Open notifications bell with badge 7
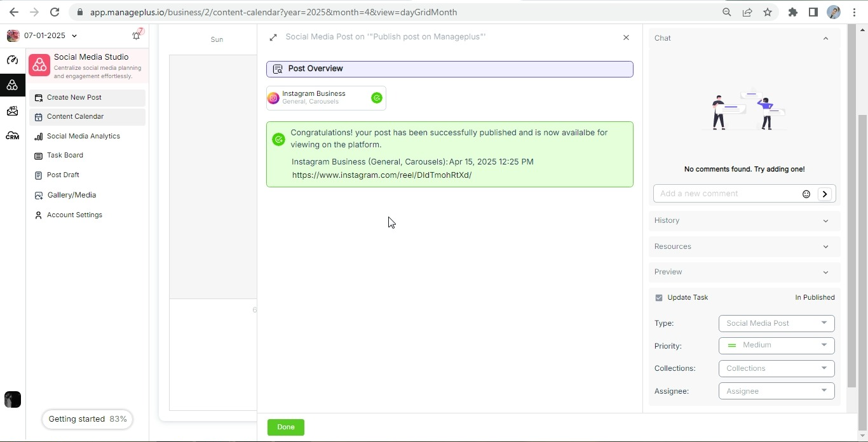The width and height of the screenshot is (868, 442). pos(137,36)
